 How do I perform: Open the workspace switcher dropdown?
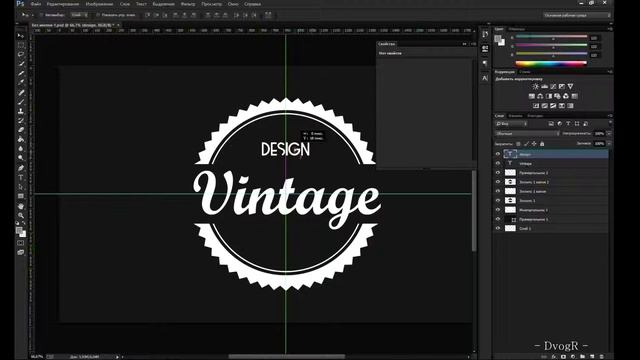coord(577,16)
